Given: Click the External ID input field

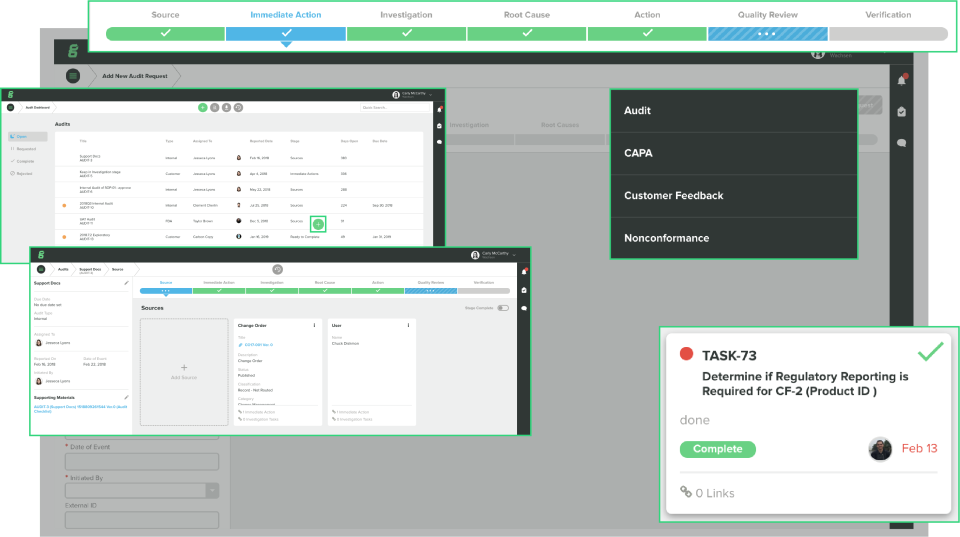Looking at the screenshot, I should (142, 520).
